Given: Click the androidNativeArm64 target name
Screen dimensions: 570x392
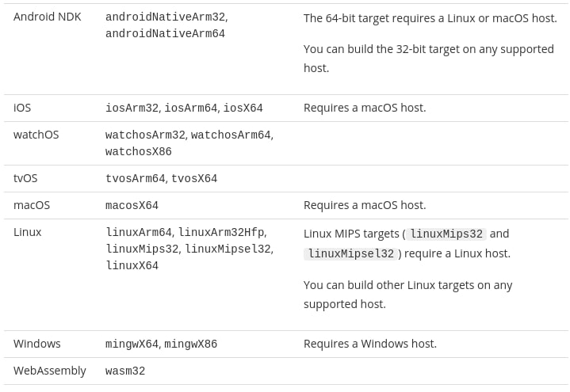Looking at the screenshot, I should tap(166, 33).
